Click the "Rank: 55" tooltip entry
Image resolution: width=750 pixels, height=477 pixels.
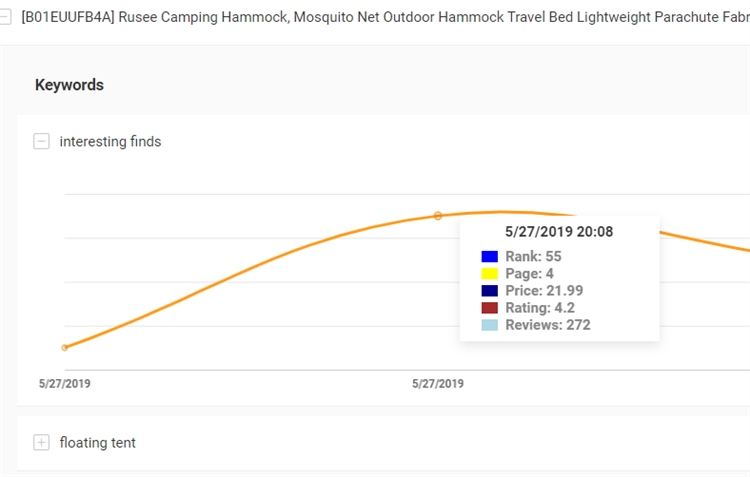[x=533, y=257]
